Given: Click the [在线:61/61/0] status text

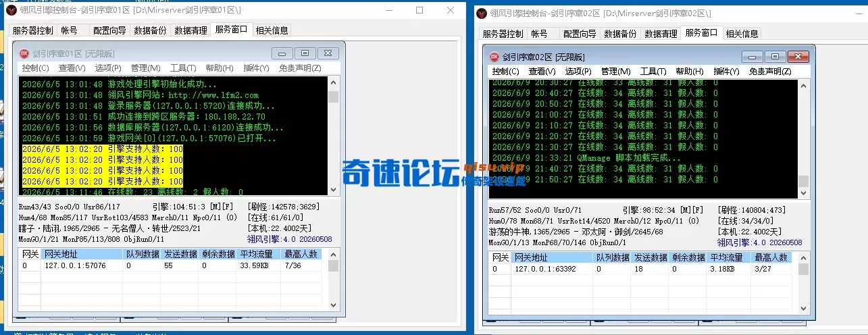Looking at the screenshot, I should [x=274, y=218].
